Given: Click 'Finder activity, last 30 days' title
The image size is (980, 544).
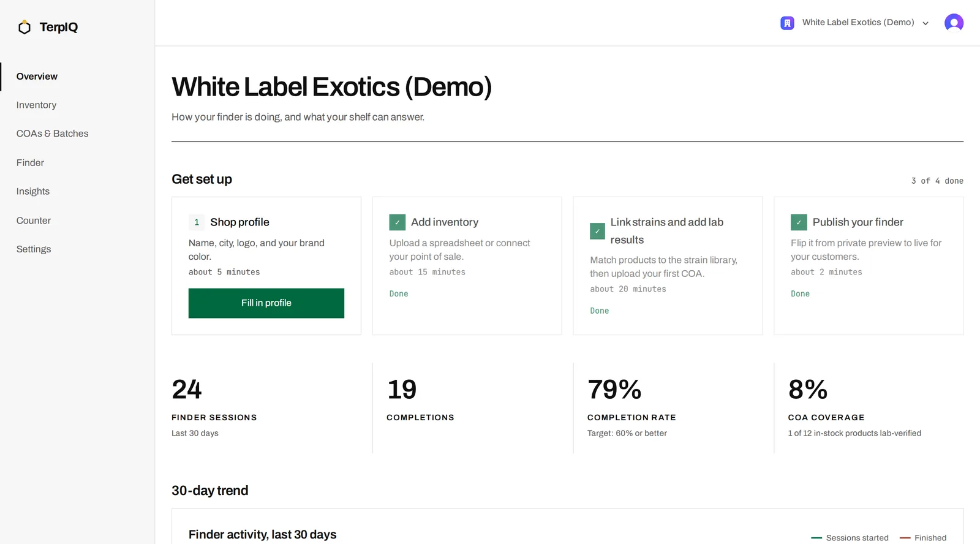Looking at the screenshot, I should click(263, 535).
